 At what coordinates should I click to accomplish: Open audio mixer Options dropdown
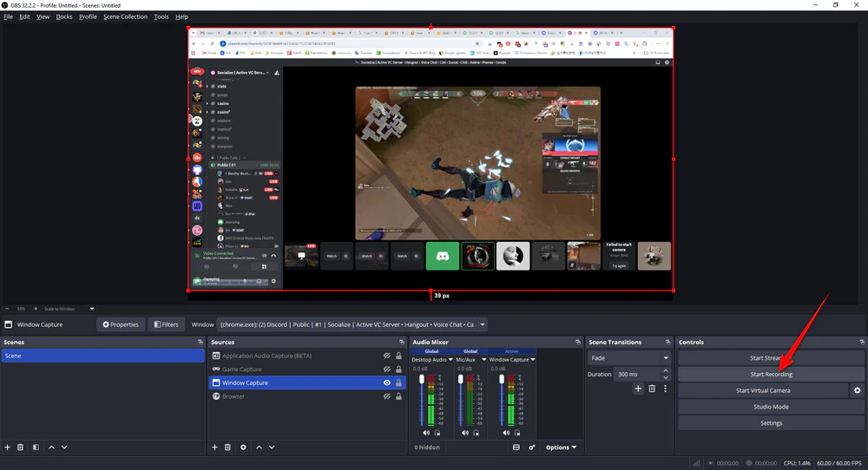point(561,447)
